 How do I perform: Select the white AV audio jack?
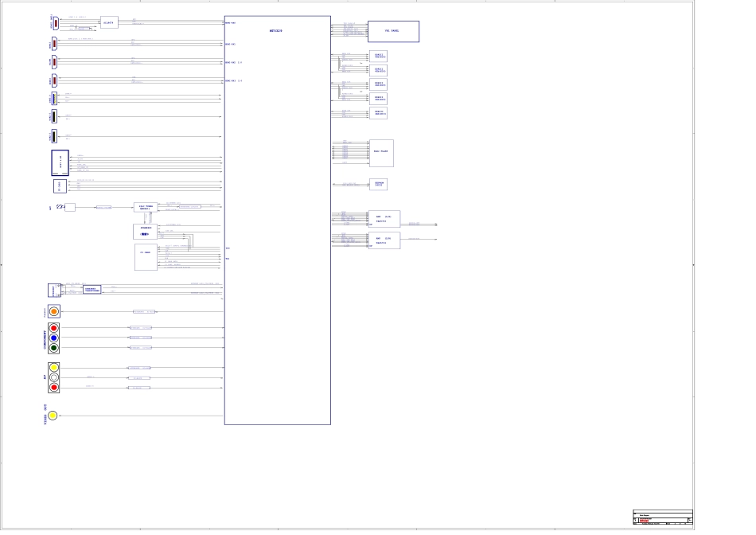click(53, 377)
